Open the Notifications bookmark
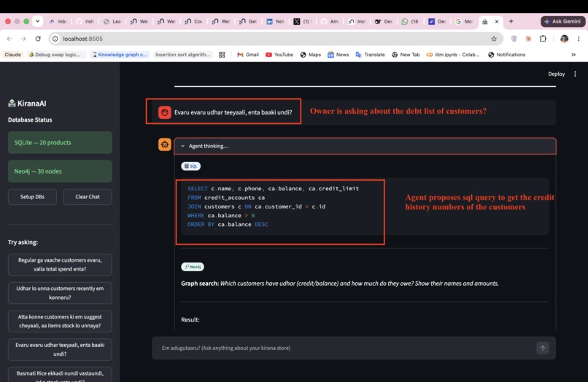 (x=506, y=55)
